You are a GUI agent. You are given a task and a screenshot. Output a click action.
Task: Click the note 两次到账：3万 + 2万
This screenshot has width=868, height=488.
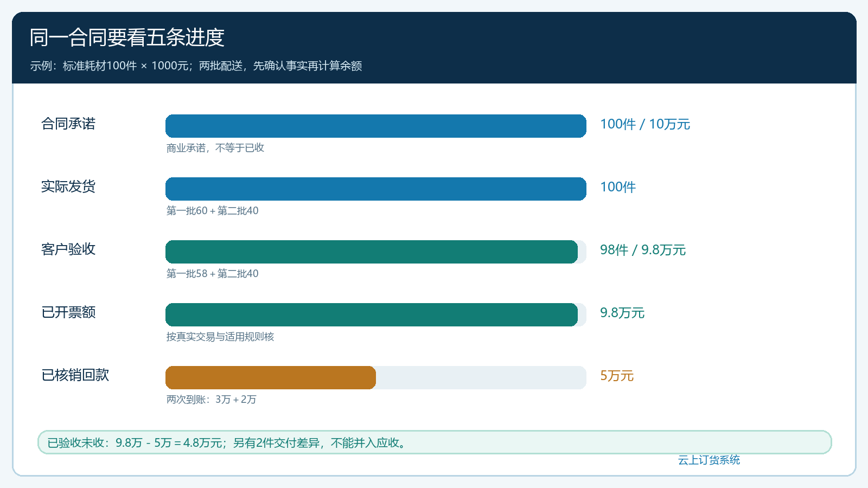click(212, 399)
